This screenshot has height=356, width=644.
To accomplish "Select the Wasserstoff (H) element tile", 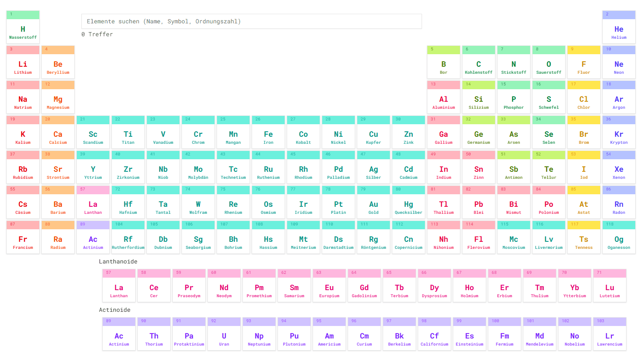I will 23,27.
